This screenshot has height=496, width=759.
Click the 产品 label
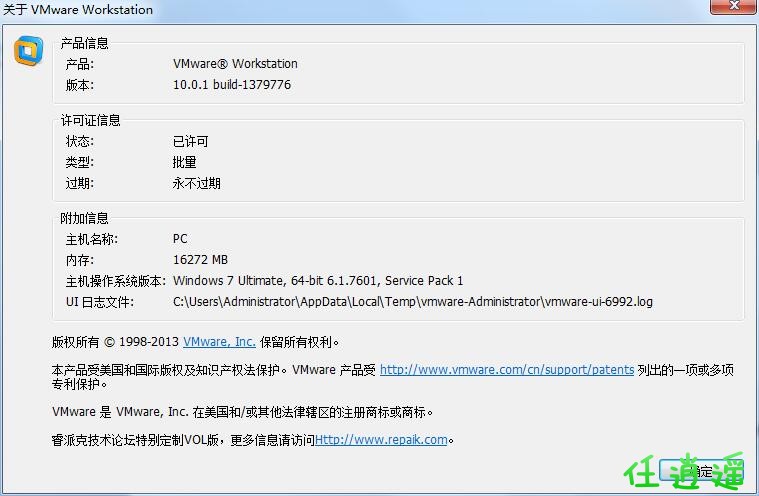point(80,64)
